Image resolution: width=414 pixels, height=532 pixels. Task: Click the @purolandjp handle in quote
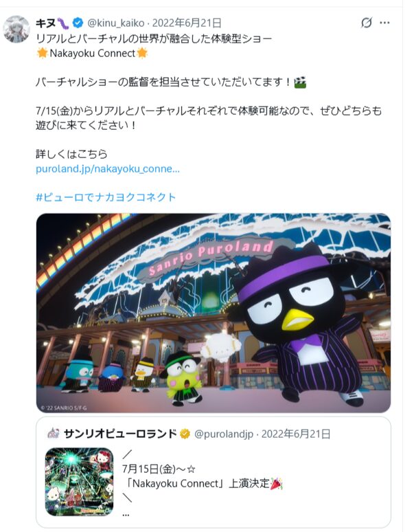pyautogui.click(x=224, y=434)
